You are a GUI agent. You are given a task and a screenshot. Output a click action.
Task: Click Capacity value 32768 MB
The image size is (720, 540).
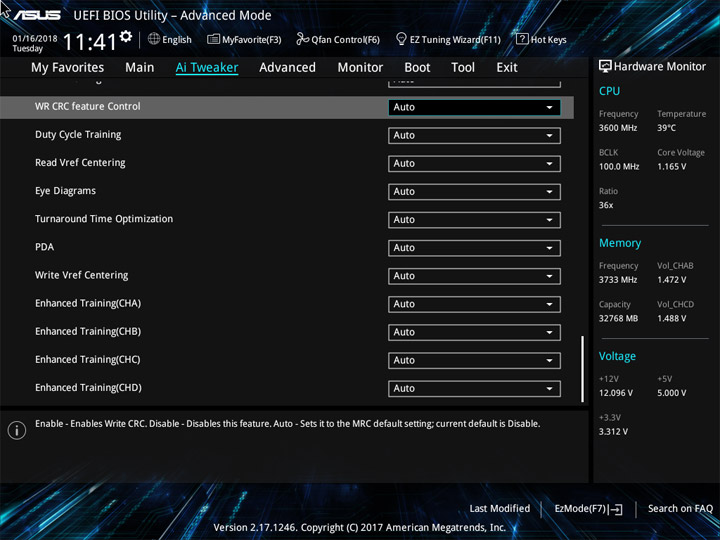(618, 318)
